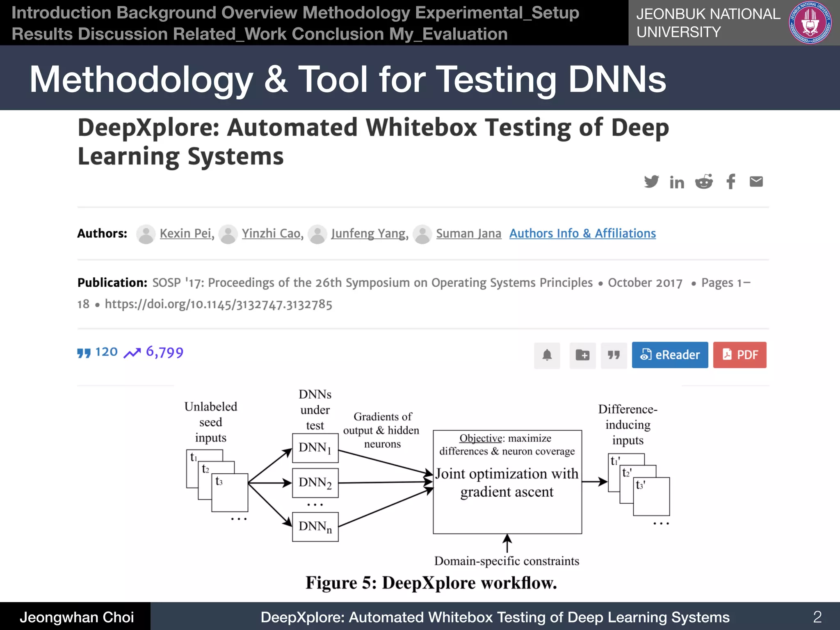Click the bell alert icon button

click(547, 355)
